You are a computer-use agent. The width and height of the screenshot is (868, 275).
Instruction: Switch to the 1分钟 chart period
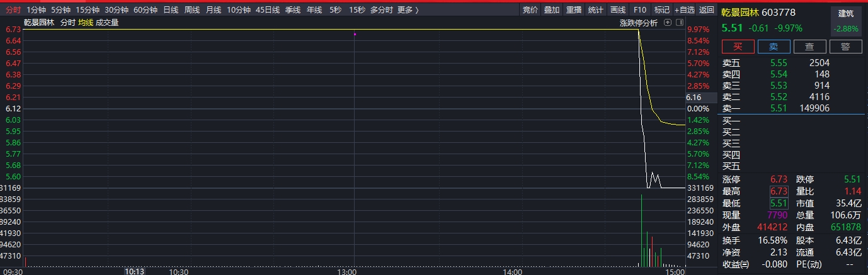37,10
